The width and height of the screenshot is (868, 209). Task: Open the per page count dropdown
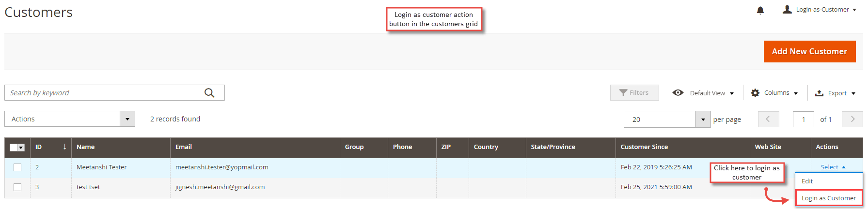(667, 119)
